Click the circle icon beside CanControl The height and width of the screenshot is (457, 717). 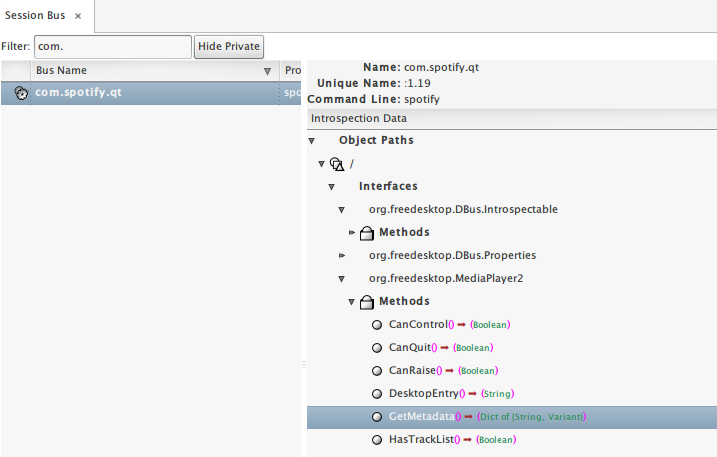pos(377,325)
